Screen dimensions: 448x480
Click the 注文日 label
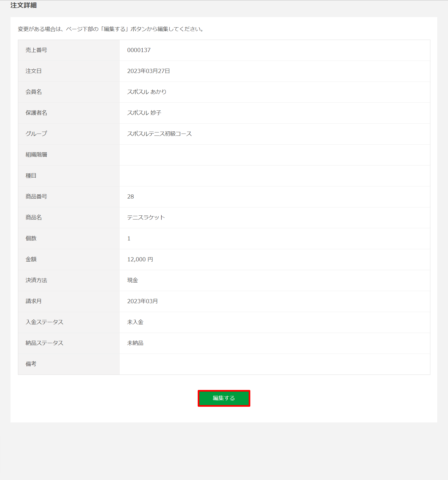pos(34,71)
